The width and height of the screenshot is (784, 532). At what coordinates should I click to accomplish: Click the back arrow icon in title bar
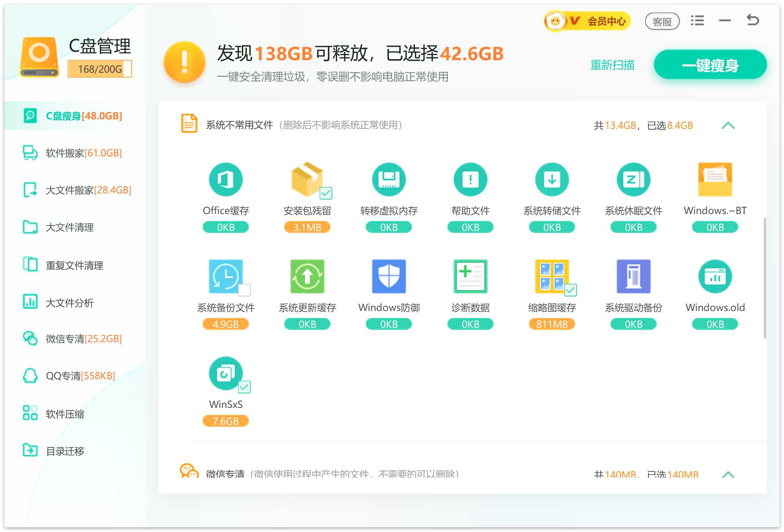point(752,20)
